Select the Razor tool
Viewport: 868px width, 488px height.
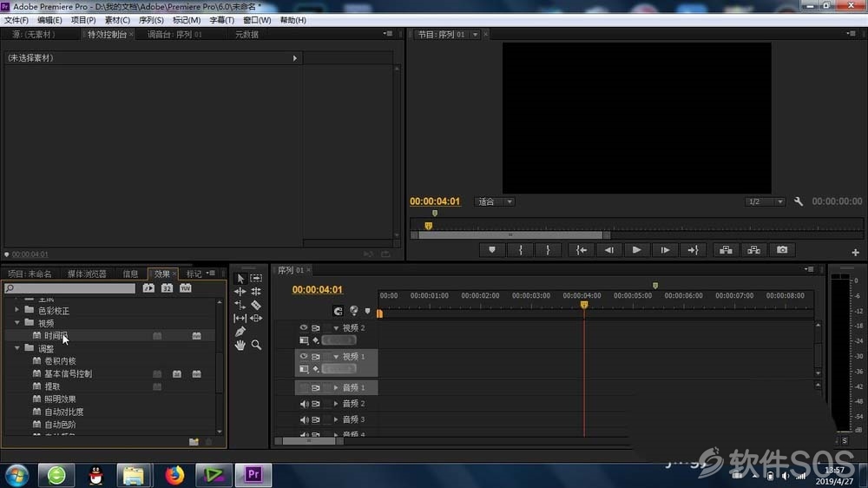(256, 305)
